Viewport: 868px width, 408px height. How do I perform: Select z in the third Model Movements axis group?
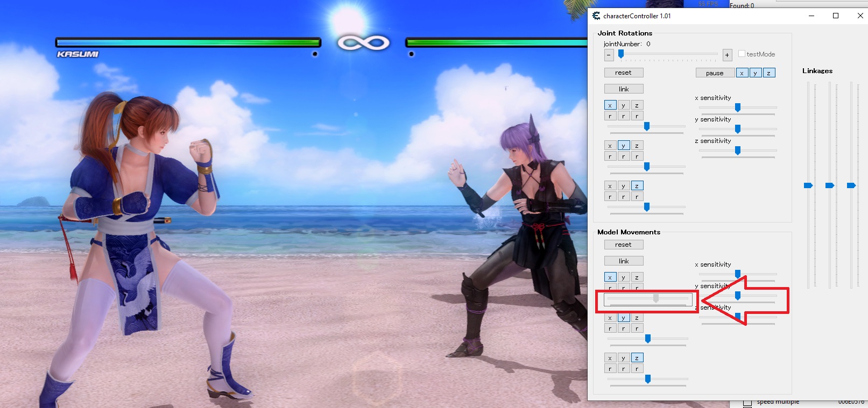pyautogui.click(x=637, y=358)
